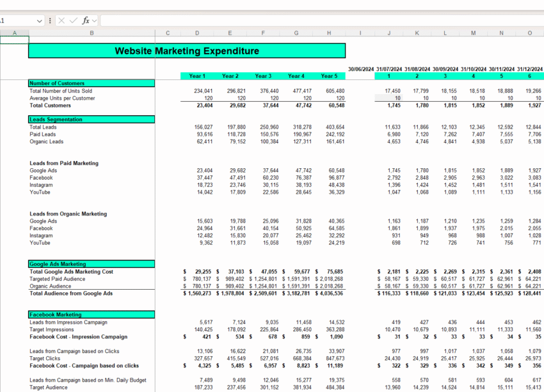This screenshot has height=392, width=544.
Task: Select the Facebook Marketing header cell
Action: coord(92,315)
